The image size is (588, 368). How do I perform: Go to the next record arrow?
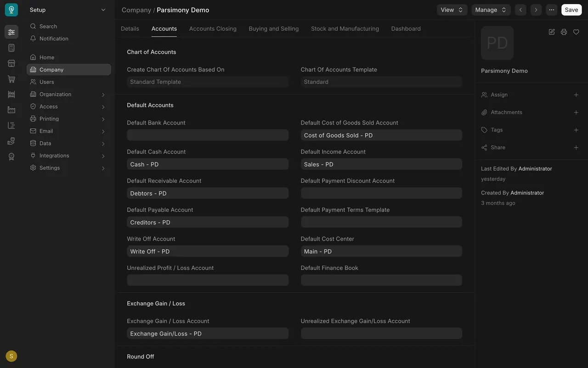pos(536,10)
